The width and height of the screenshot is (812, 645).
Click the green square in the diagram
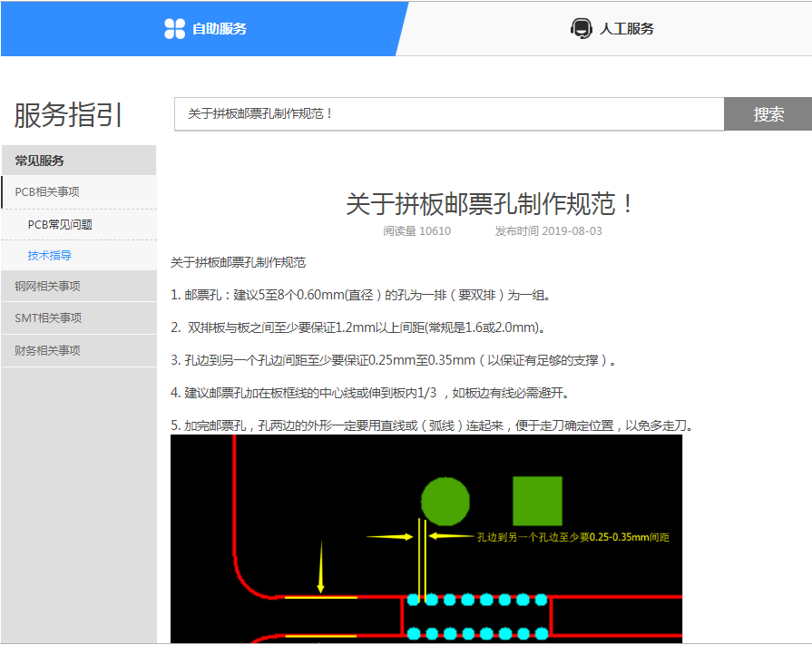point(537,501)
